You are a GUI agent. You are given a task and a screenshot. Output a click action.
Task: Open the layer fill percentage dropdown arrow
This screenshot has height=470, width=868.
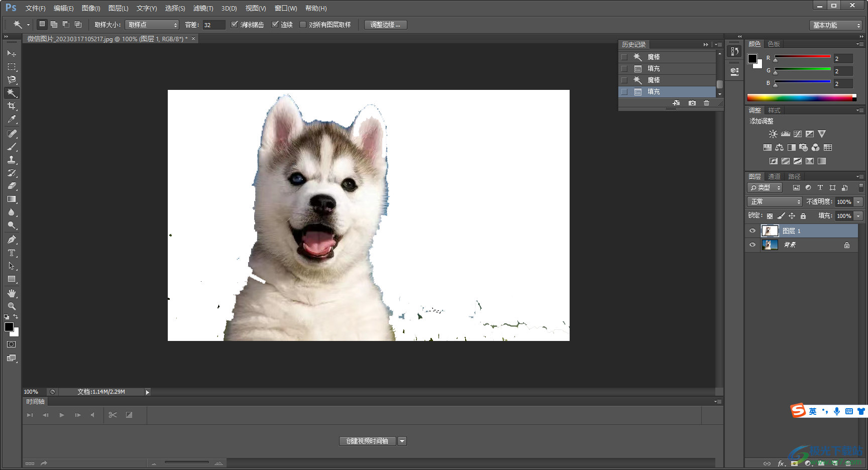pos(858,216)
